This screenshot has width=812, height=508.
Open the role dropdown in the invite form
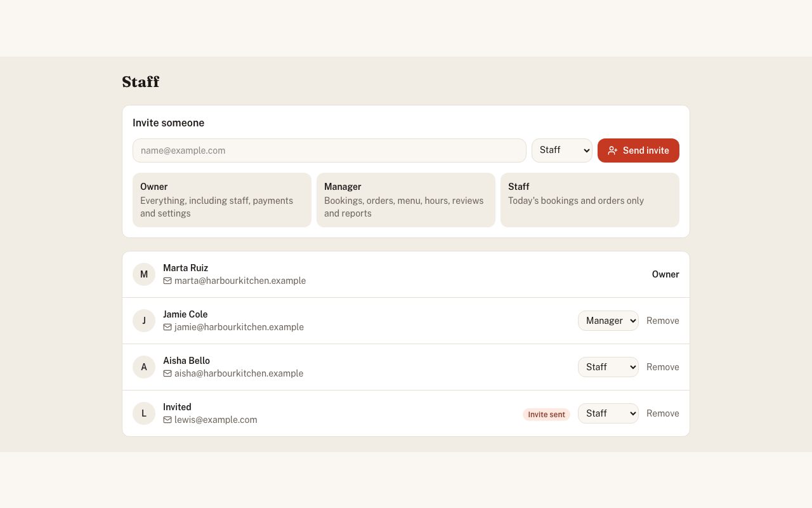562,150
